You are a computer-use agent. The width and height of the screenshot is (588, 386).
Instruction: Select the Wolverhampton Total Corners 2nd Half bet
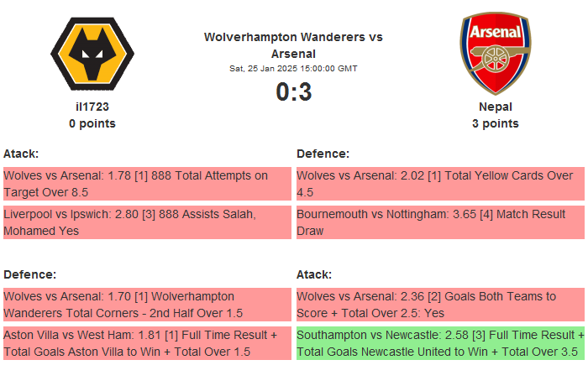(x=147, y=305)
